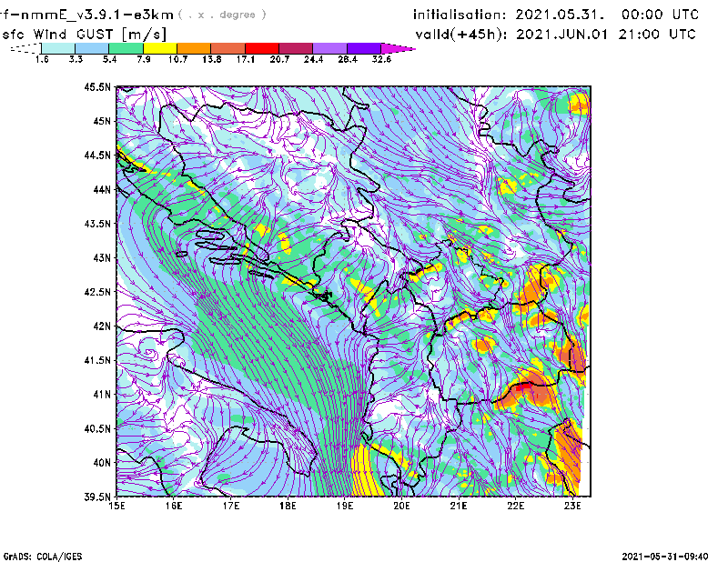The image size is (728, 562).
Task: Pick the coral legend swatch after 13.8
Action: (x=228, y=48)
